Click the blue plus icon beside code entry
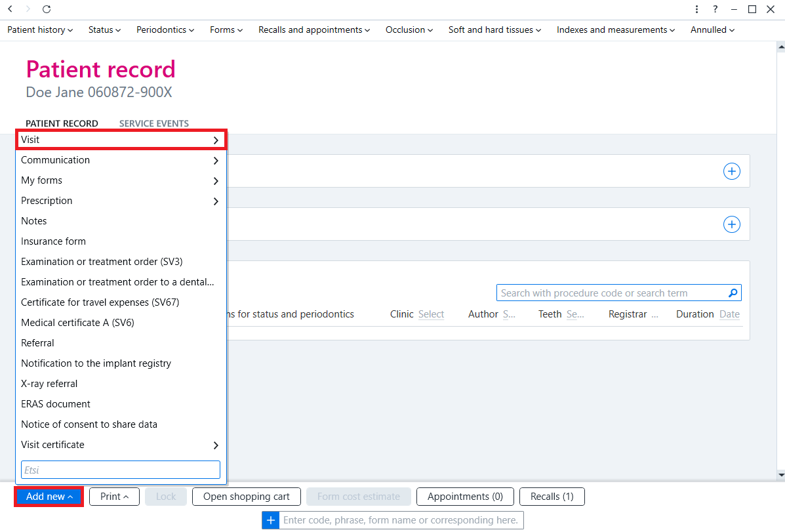The height and width of the screenshot is (532, 785). (270, 520)
